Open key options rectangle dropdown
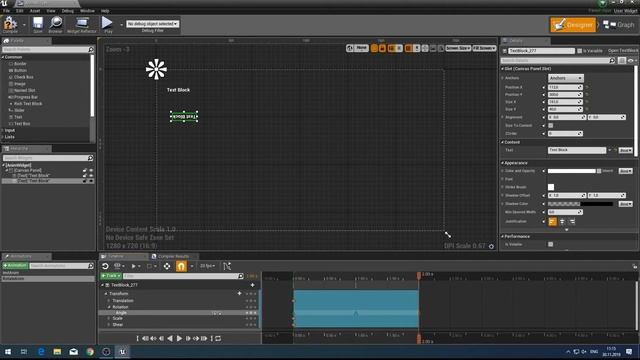 (151, 266)
